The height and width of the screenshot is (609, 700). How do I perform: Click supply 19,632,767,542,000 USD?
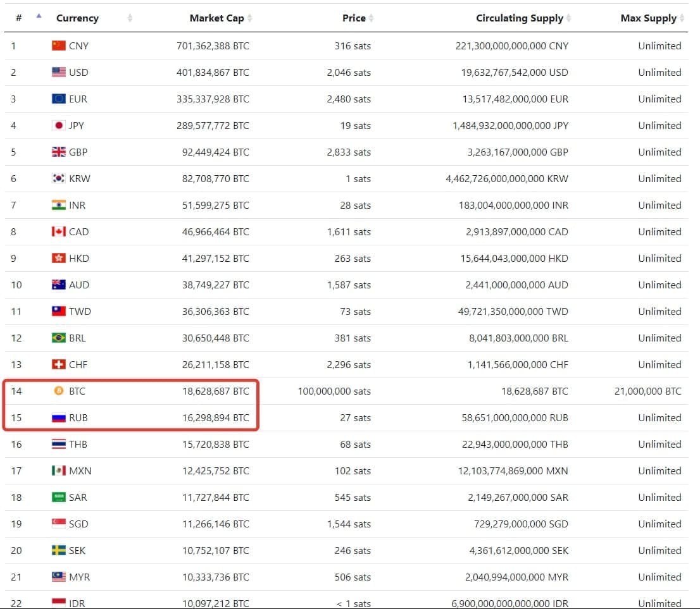coord(515,72)
